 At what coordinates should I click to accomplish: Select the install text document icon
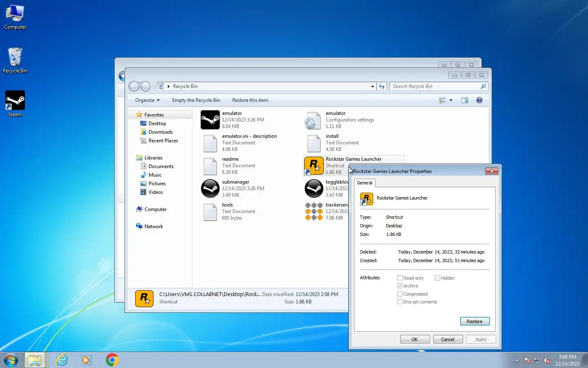coord(314,143)
